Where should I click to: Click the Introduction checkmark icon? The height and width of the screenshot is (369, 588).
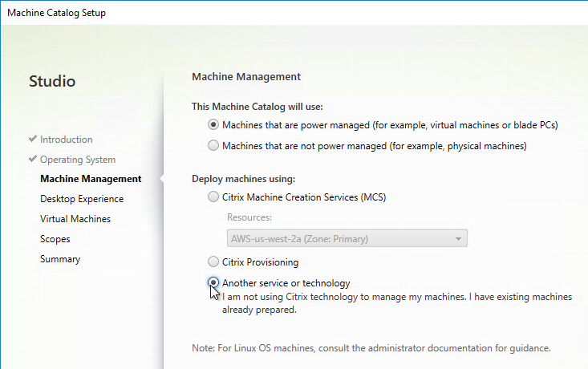point(33,139)
